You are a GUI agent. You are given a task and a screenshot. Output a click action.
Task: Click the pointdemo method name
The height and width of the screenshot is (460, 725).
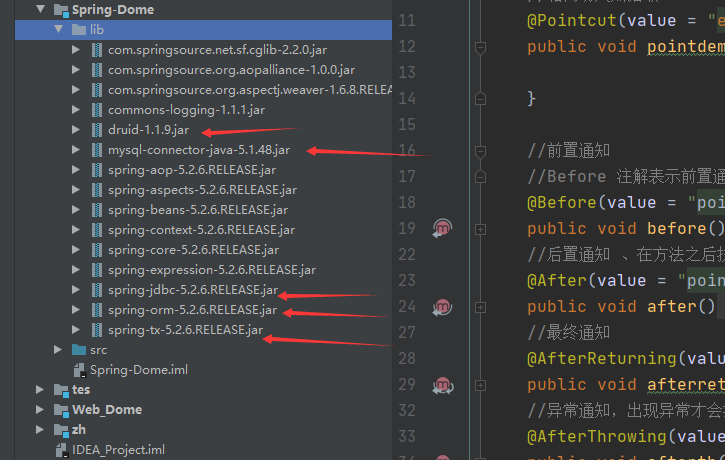[686, 47]
